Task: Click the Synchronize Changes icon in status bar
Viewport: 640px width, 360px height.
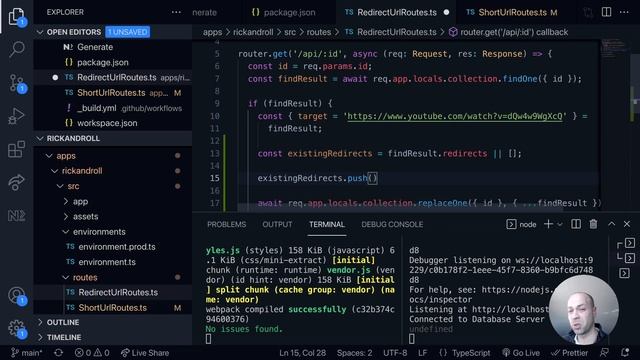Action: 58,353
